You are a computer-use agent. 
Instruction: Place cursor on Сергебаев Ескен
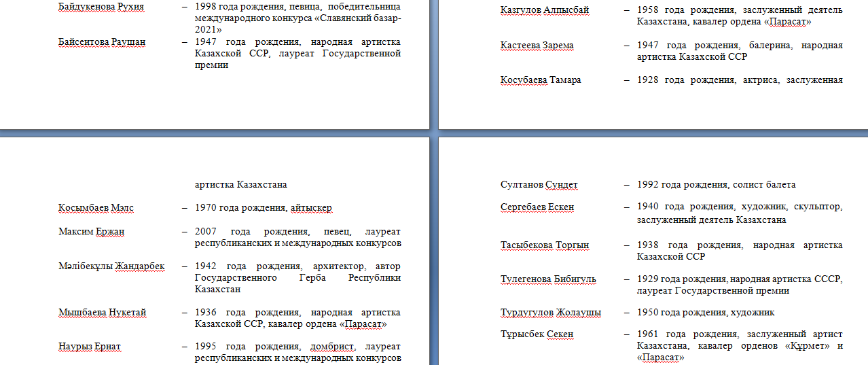pos(537,207)
